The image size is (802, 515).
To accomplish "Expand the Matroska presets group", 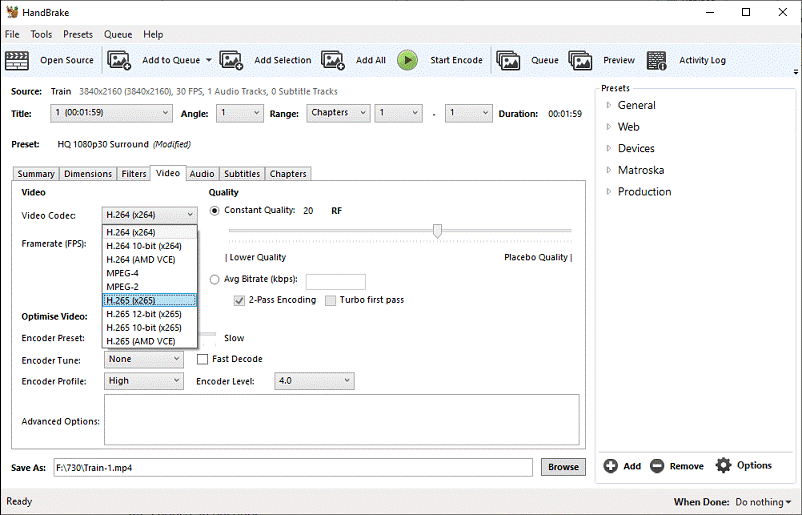I will (609, 170).
